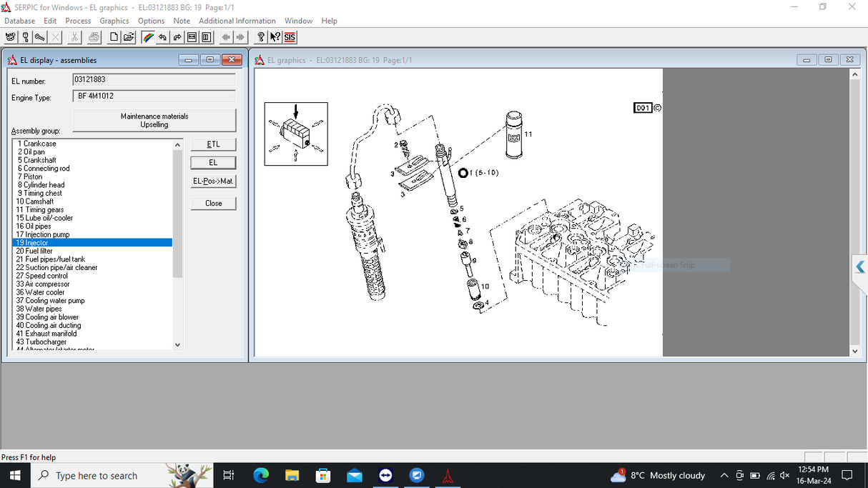Select the key/wrench toolbar icon
The height and width of the screenshot is (488, 868).
point(39,37)
